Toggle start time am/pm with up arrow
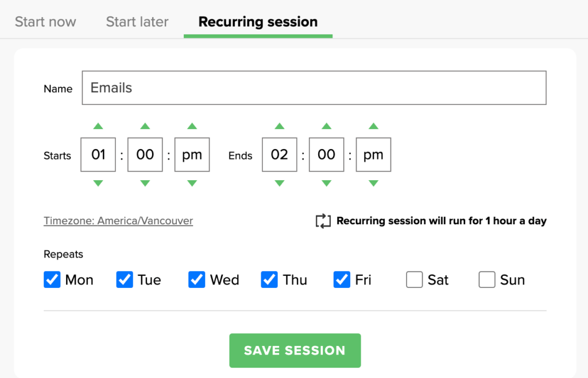Screen dimensions: 588x378 click(192, 126)
